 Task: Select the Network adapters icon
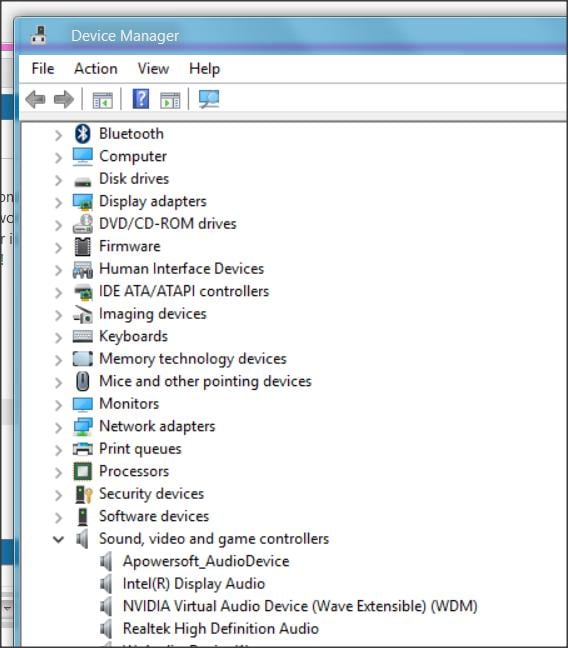point(83,426)
